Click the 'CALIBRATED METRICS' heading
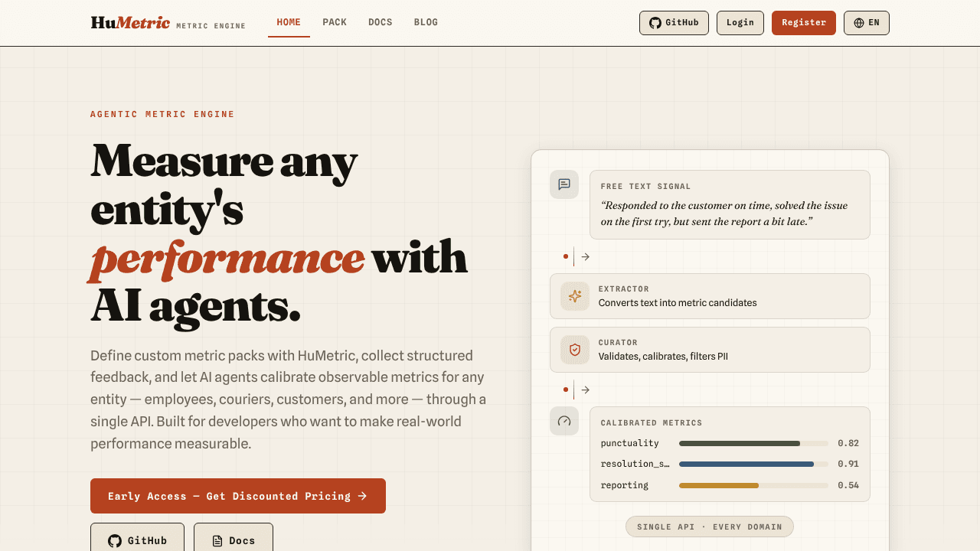Viewport: 980px width, 551px height. (x=652, y=423)
